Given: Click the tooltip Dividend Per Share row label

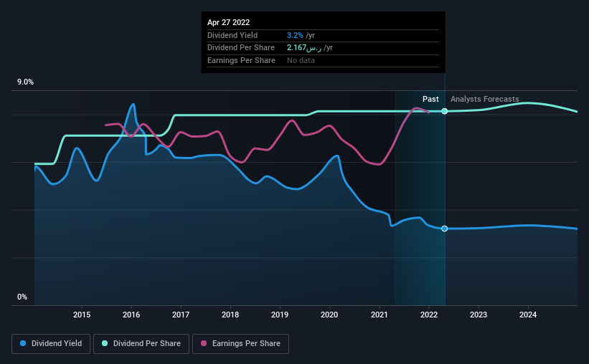Looking at the screenshot, I should pos(241,48).
